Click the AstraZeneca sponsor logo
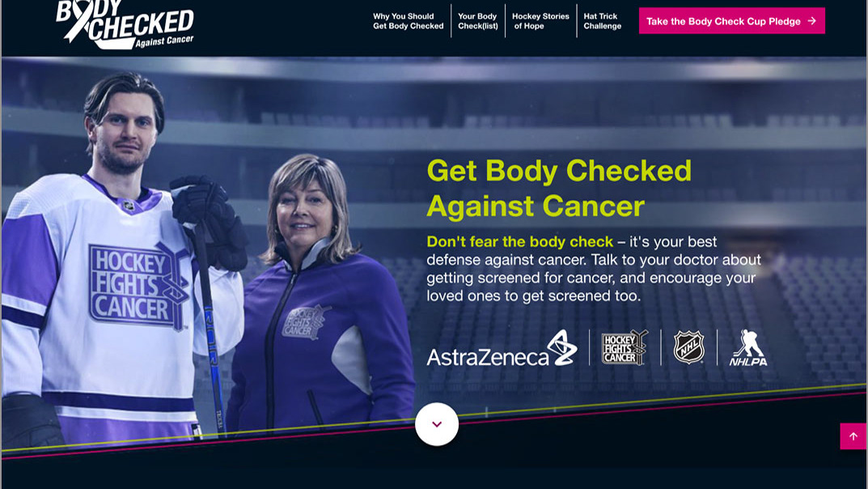The width and height of the screenshot is (868, 489). click(502, 348)
